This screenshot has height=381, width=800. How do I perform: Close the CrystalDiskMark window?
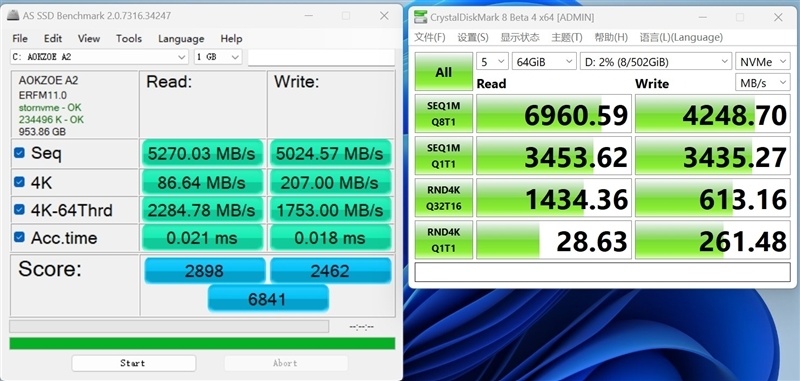(x=778, y=17)
